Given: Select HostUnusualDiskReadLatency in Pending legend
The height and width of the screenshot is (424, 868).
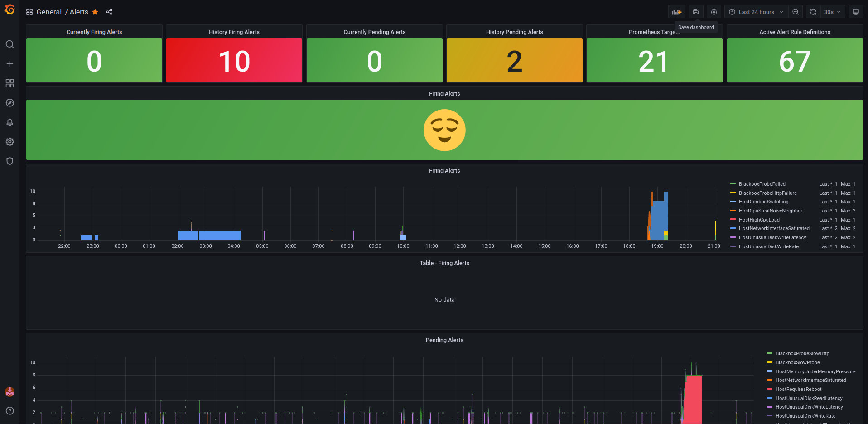Looking at the screenshot, I should tap(809, 399).
